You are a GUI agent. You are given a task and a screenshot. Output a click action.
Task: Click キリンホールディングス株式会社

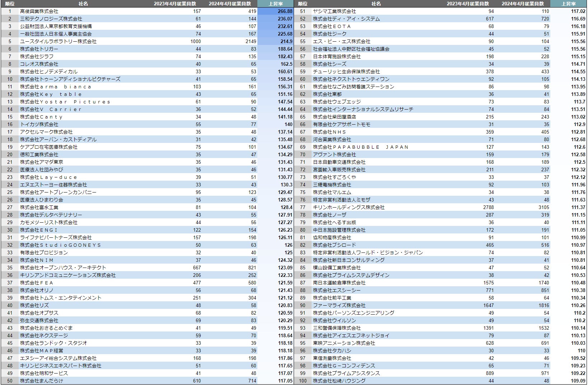click(x=349, y=207)
